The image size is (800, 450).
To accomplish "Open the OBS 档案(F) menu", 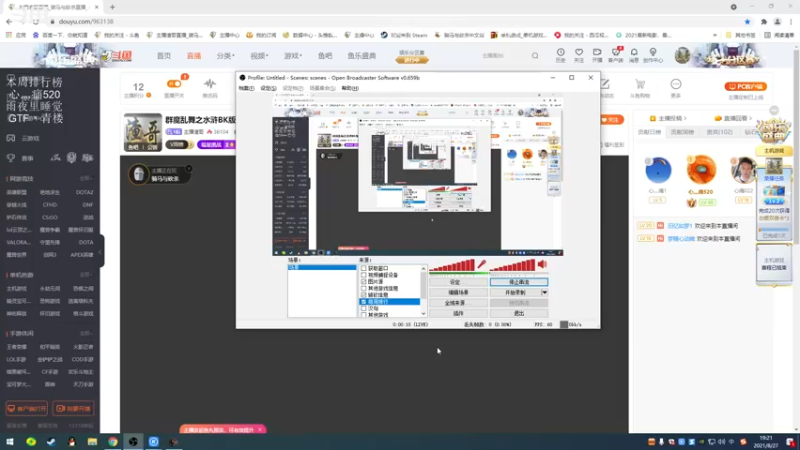I will (x=246, y=88).
